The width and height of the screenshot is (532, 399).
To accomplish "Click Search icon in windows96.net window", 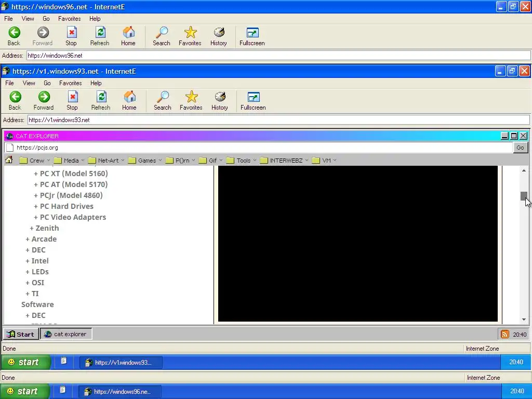I will click(162, 33).
